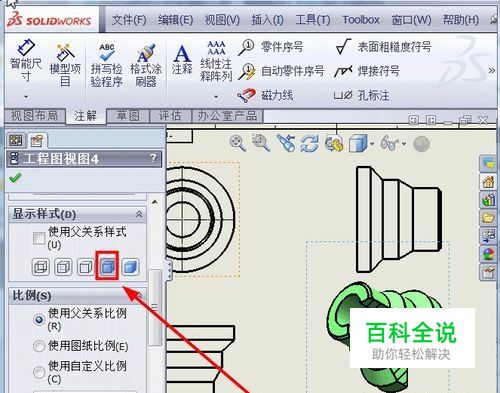The height and width of the screenshot is (393, 500).
Task: Open the Toolbox menu
Action: pyautogui.click(x=361, y=20)
